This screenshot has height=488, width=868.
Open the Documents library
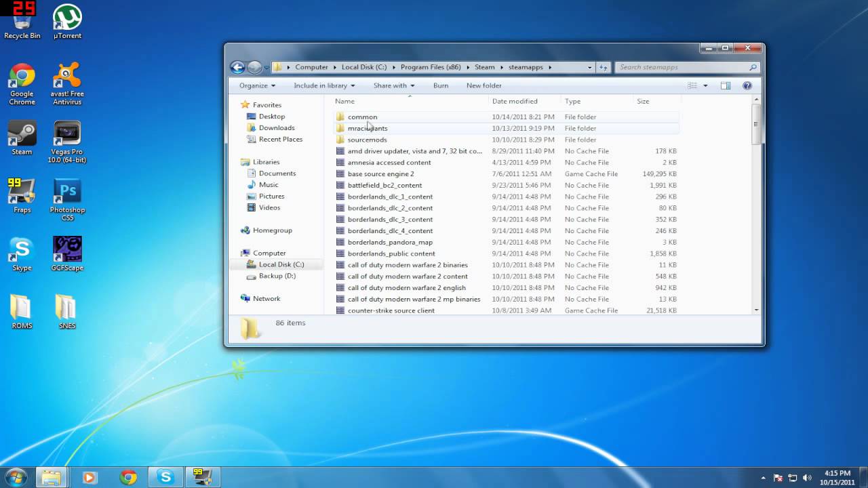pyautogui.click(x=277, y=174)
